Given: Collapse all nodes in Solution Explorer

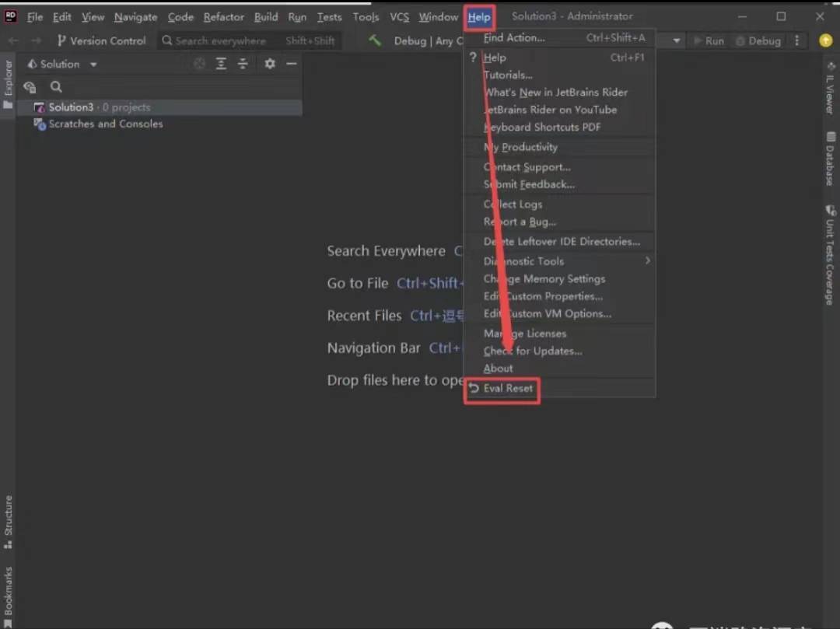Looking at the screenshot, I should 243,64.
